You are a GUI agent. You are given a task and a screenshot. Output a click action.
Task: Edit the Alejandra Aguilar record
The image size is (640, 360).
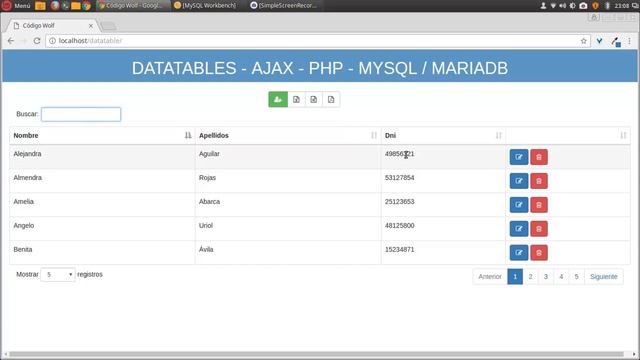[519, 157]
